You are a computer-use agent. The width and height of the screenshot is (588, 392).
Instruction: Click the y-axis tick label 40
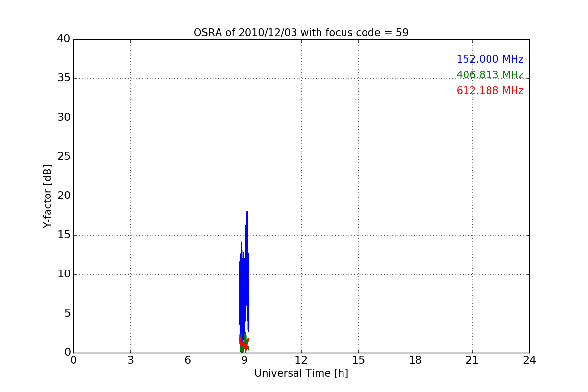64,39
